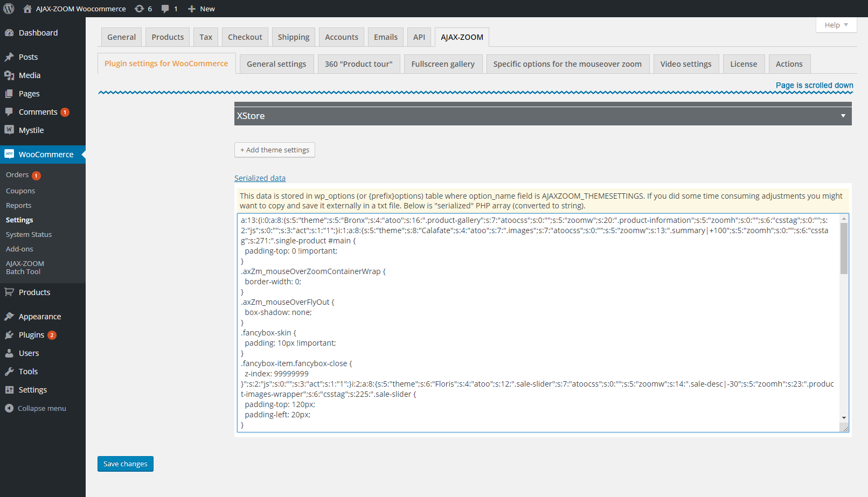Switch to the Checkout tab

245,37
